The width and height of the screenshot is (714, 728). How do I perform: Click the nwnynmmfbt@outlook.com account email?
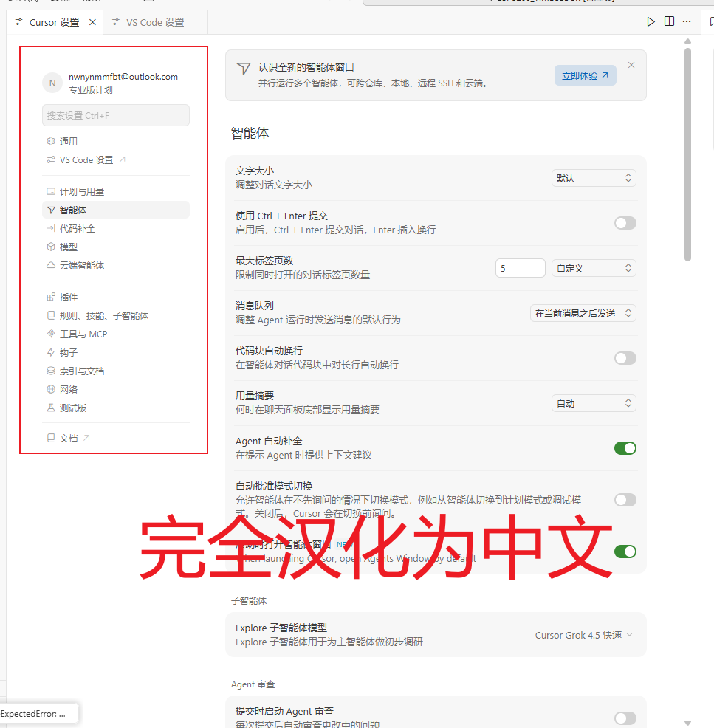[123, 77]
